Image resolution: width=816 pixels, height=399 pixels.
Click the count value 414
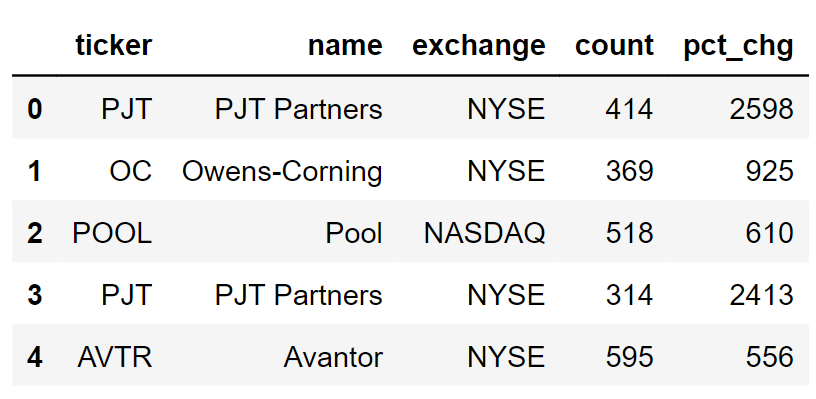(x=629, y=109)
